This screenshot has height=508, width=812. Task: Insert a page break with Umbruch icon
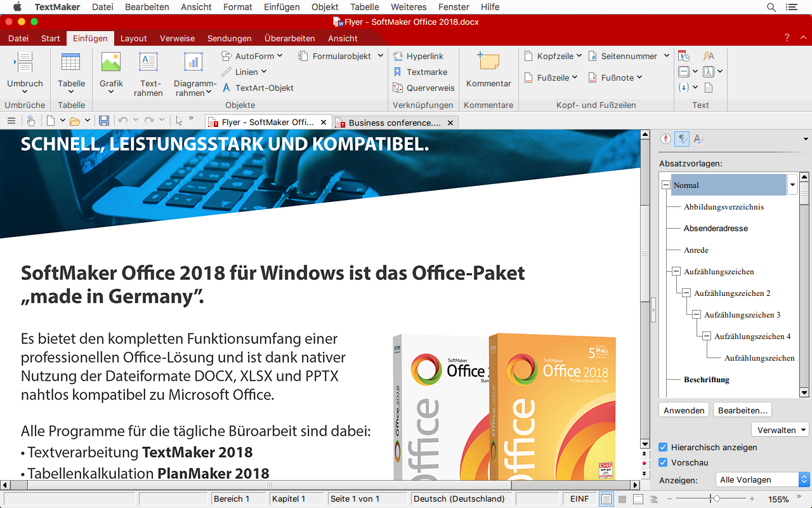25,63
